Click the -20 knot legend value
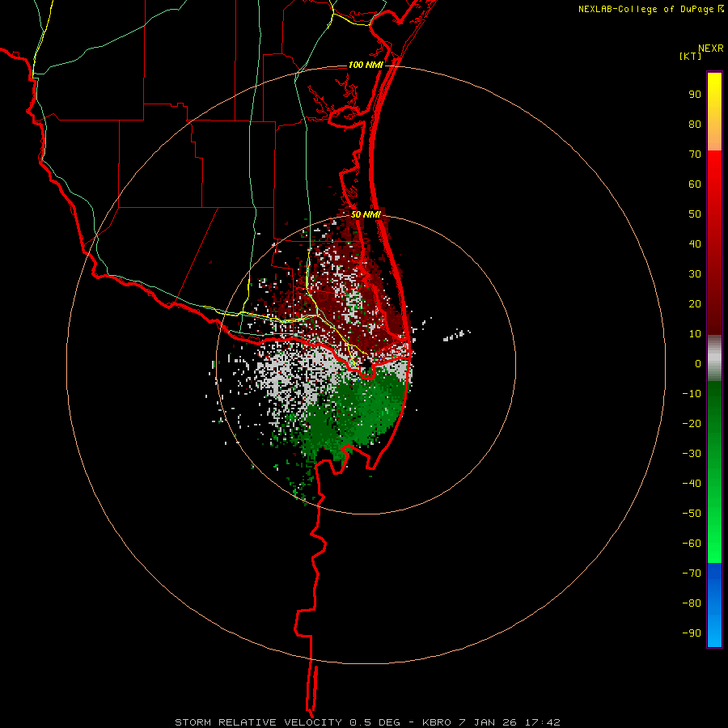Image resolution: width=728 pixels, height=728 pixels. pyautogui.click(x=692, y=423)
